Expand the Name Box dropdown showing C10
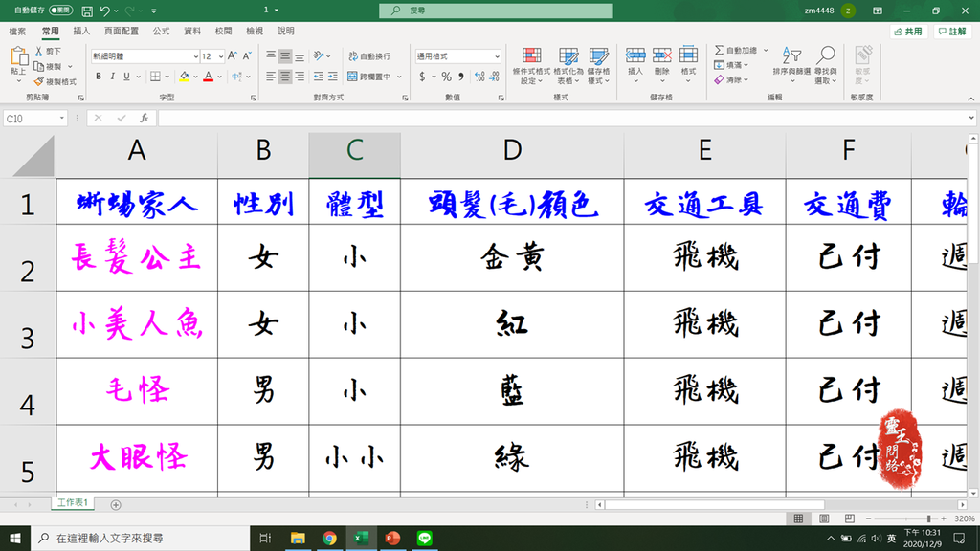 [61, 118]
